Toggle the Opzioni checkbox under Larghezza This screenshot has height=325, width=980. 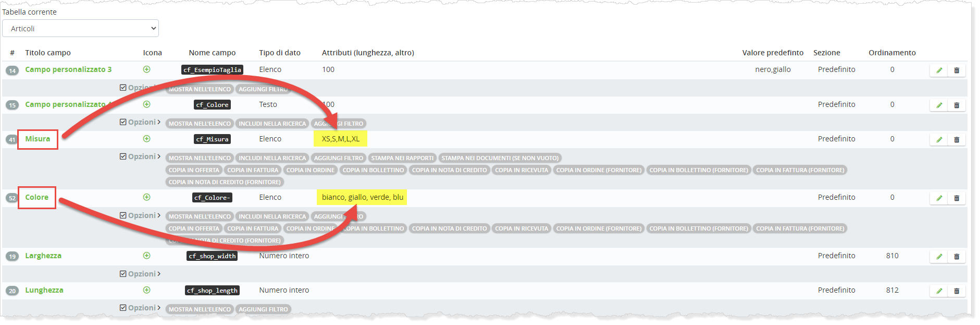(123, 274)
